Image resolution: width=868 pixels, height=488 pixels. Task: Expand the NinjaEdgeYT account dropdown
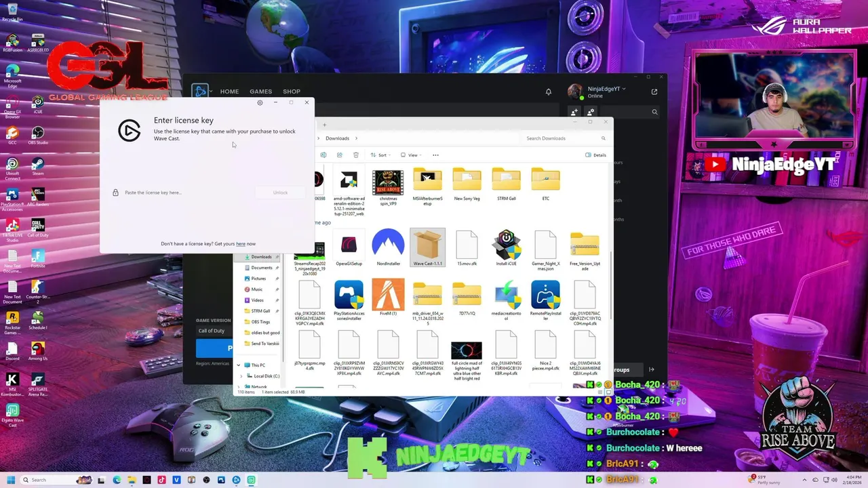(624, 89)
